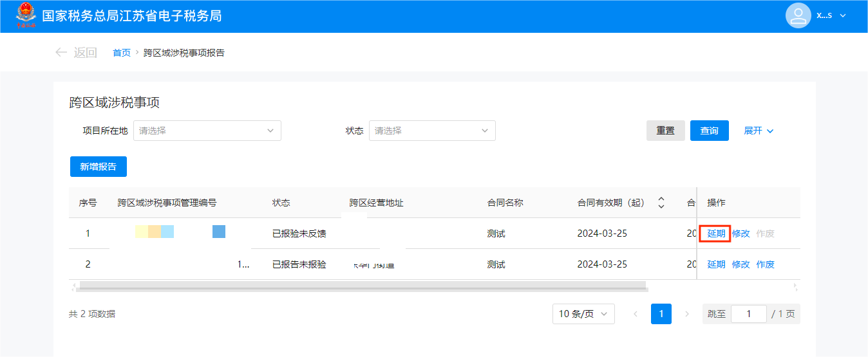Viewport: 868px width, 357px height.
Task: Click 作废 in the second row
Action: (765, 264)
